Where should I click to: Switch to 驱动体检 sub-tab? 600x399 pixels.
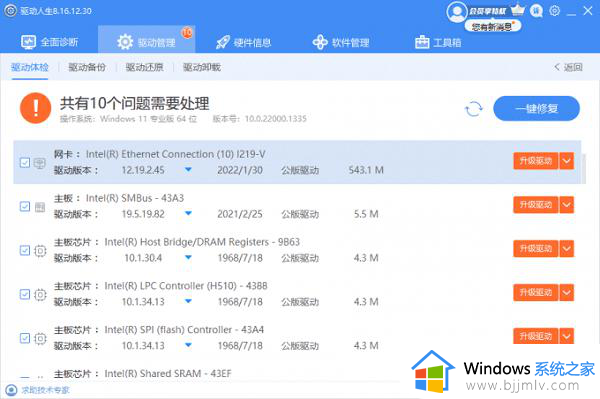click(x=30, y=67)
